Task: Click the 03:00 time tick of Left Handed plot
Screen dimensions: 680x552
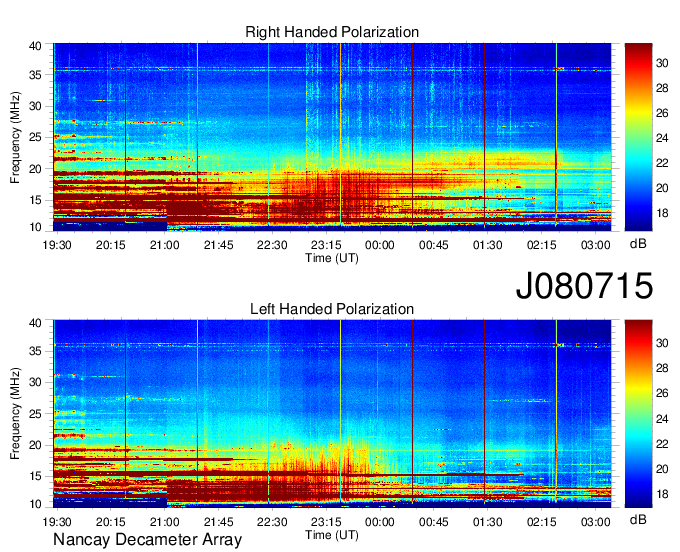Action: click(x=595, y=522)
